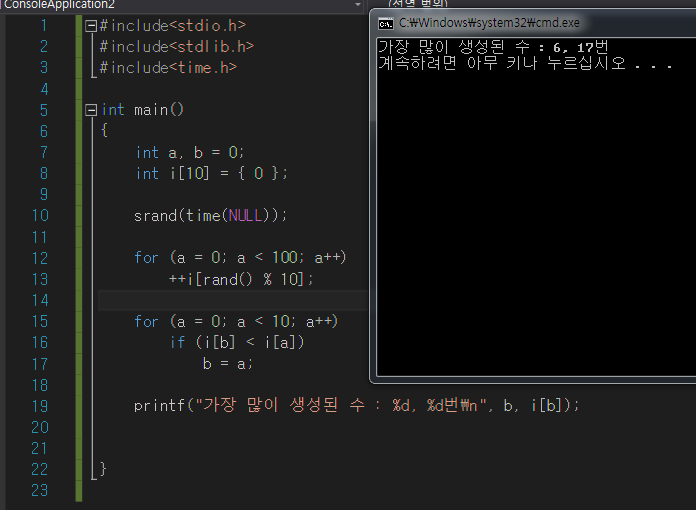
Task: Click the NULL keyword in srand call
Action: tap(245, 216)
